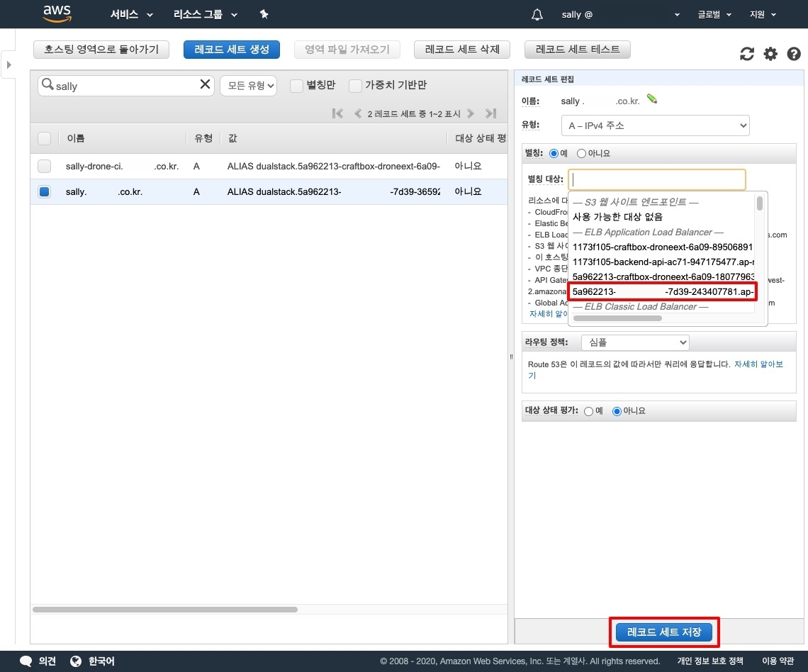Open the 라우팅 정책 심플 dropdown

635,342
